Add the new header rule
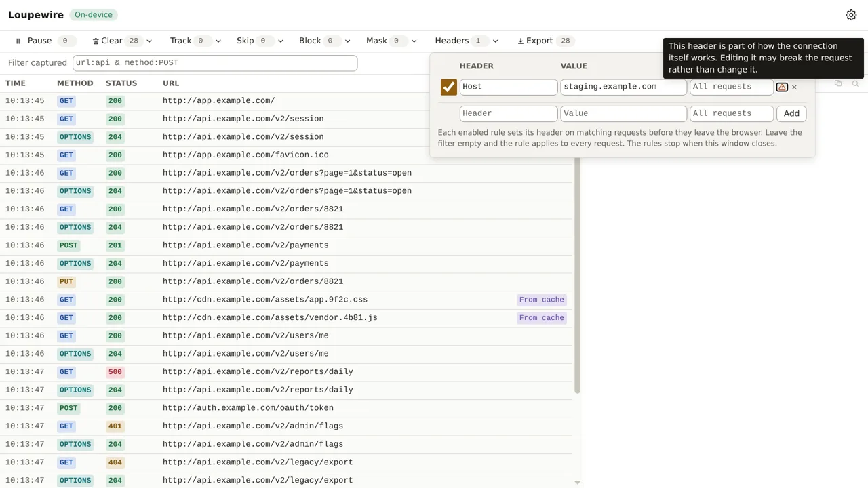Image resolution: width=868 pixels, height=488 pixels. point(791,113)
